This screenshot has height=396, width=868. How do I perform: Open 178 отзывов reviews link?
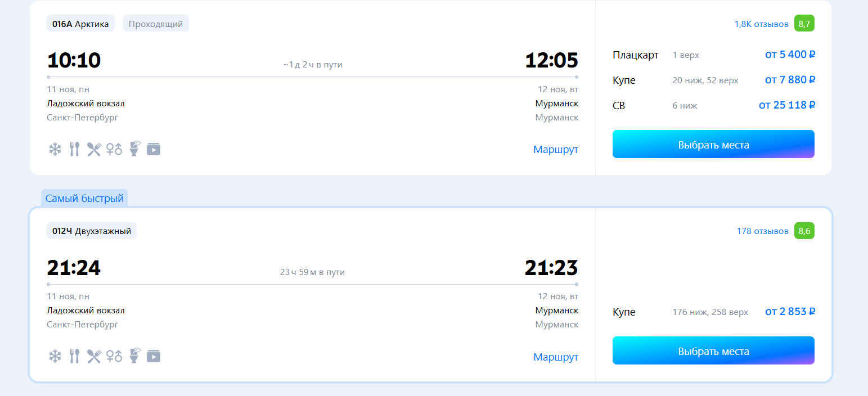pos(763,231)
